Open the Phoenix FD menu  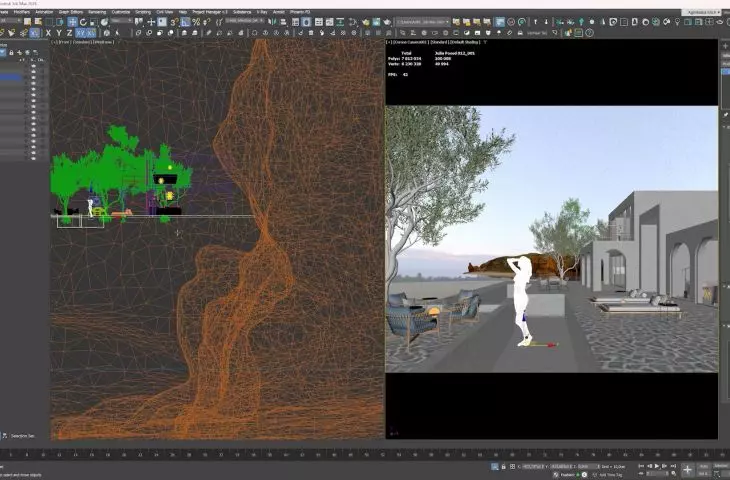(x=300, y=12)
